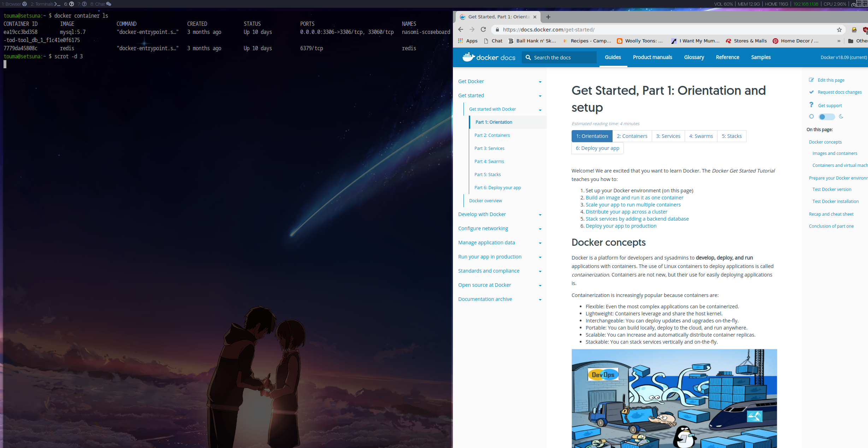The height and width of the screenshot is (448, 868).
Task: Open the Woolly Toons Blogger bookmark
Action: [640, 41]
